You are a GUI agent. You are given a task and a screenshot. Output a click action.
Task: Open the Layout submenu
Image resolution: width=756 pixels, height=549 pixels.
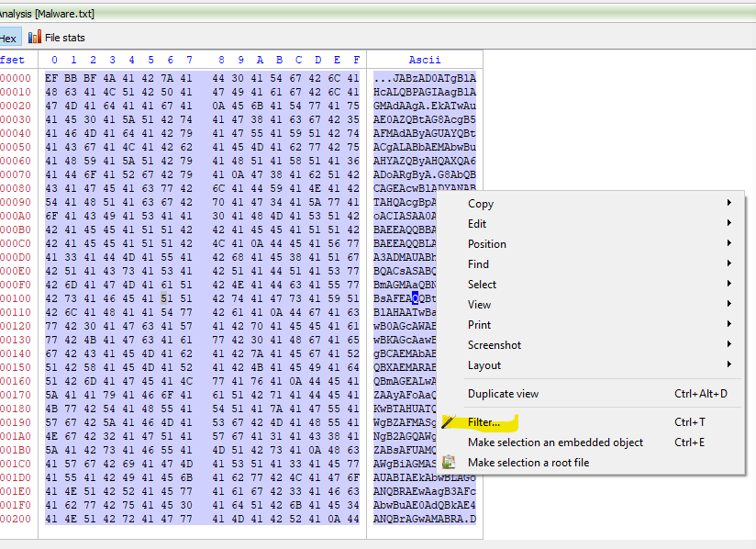[484, 365]
